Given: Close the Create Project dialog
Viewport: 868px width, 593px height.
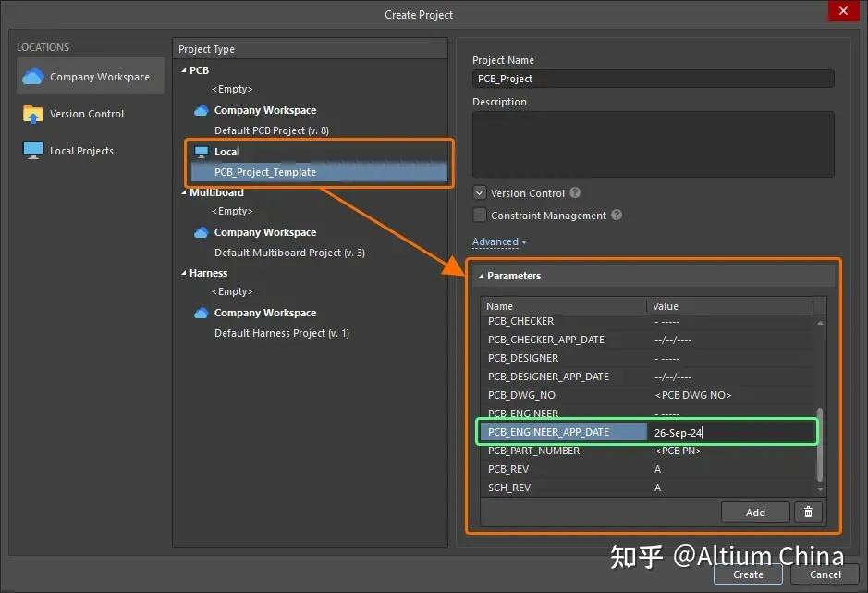Looking at the screenshot, I should 843,10.
